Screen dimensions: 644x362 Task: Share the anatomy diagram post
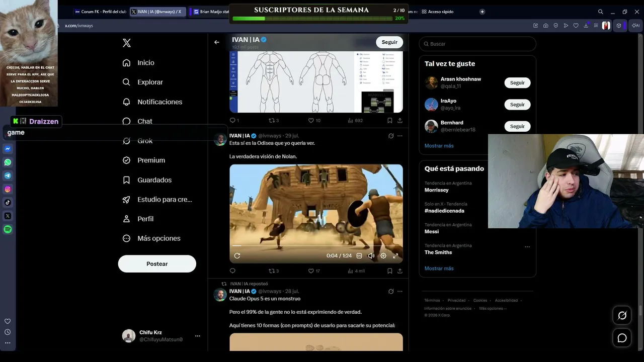[400, 121]
